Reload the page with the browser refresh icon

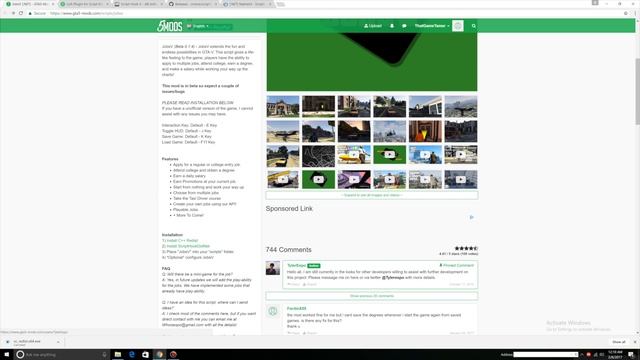[x=21, y=13]
